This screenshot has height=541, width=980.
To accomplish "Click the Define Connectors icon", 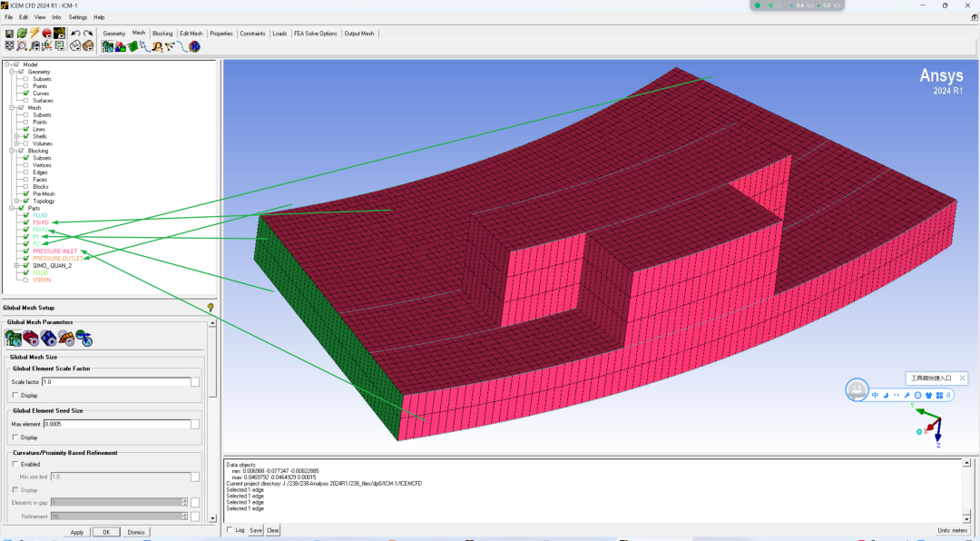I will tap(170, 46).
